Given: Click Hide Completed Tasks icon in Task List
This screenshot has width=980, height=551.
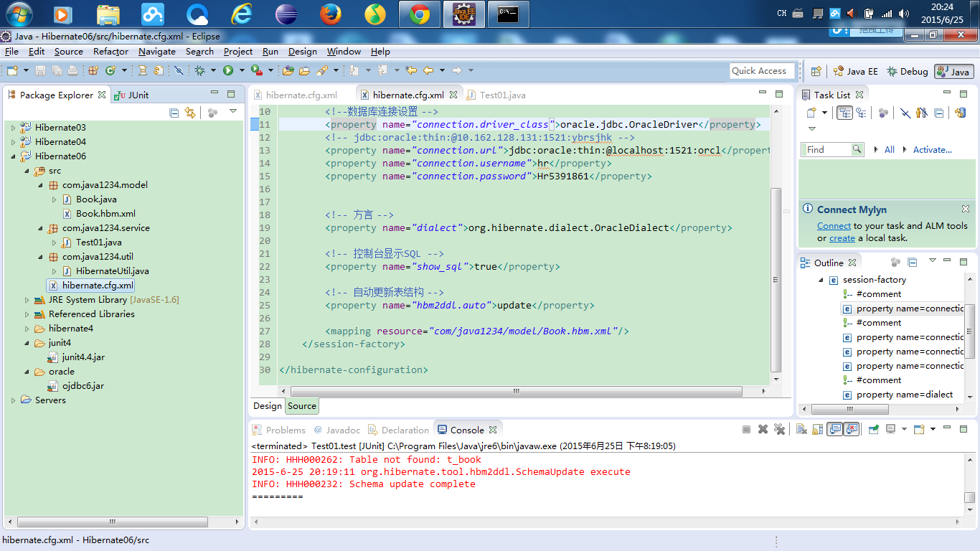Looking at the screenshot, I should [x=905, y=113].
